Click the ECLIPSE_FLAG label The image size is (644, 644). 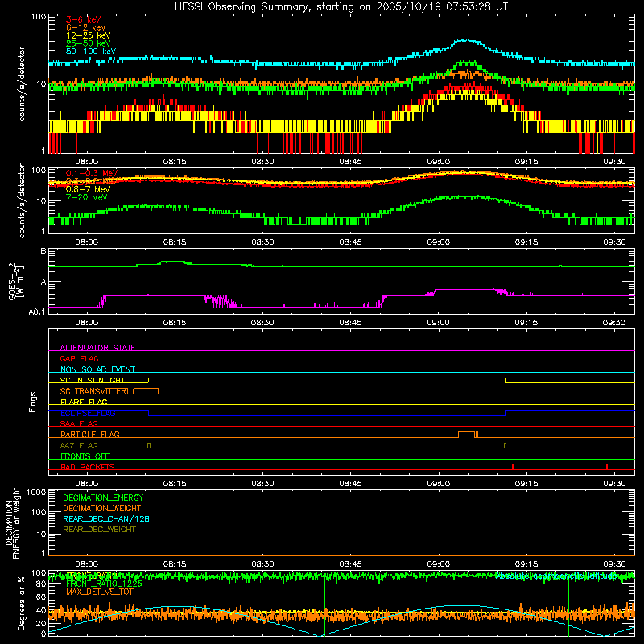pos(88,413)
